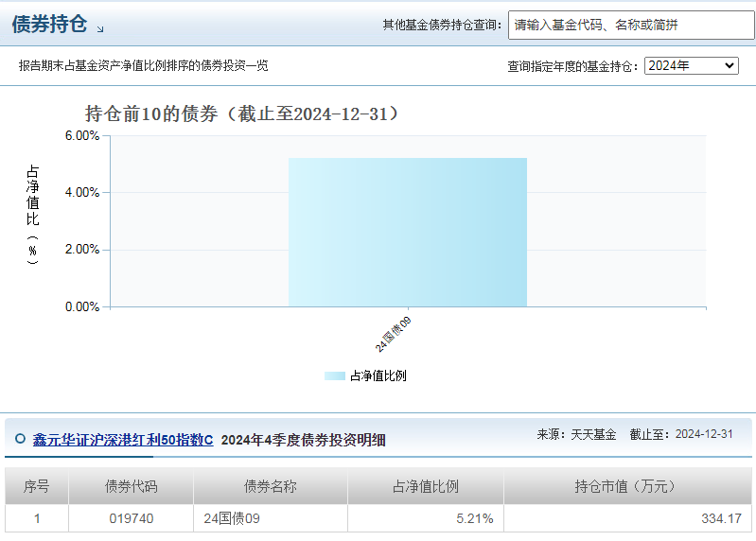Click the 序号 column header

click(x=37, y=486)
